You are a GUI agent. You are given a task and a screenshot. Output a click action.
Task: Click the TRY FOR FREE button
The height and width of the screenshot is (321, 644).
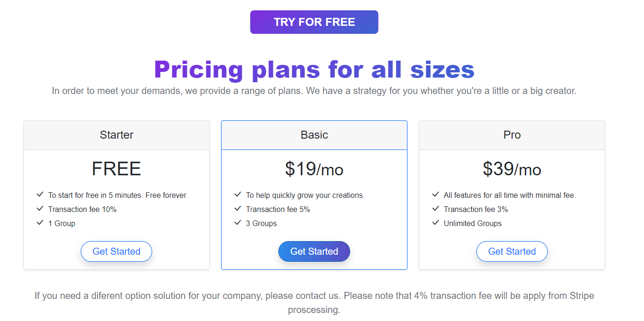[314, 22]
